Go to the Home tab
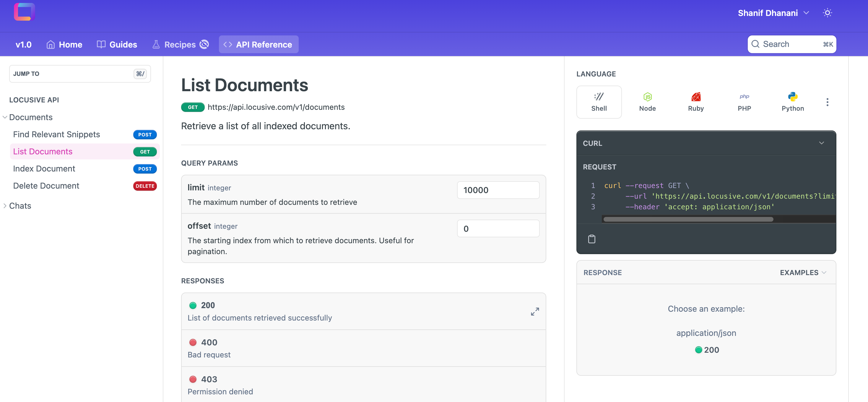Viewport: 868px width, 402px height. pyautogui.click(x=64, y=45)
